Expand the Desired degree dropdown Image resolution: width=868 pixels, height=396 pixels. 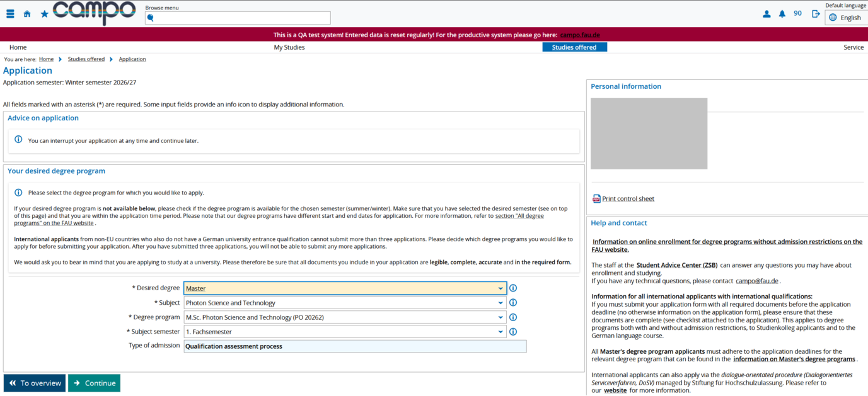click(345, 288)
